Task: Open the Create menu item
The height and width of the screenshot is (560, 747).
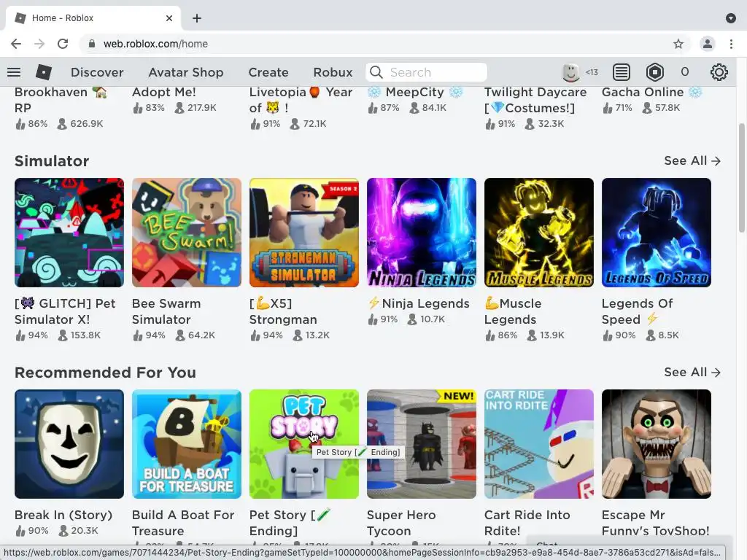Action: (x=268, y=72)
